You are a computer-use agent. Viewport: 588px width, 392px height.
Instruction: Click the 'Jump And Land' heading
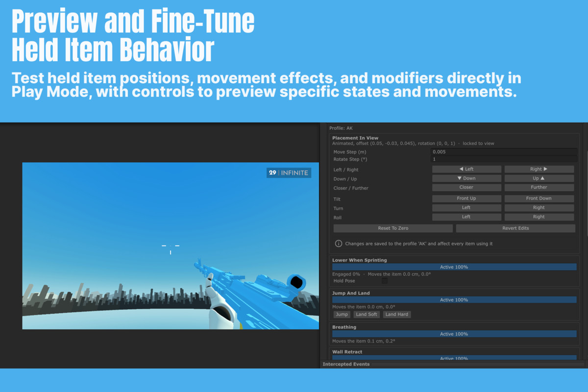(351, 293)
